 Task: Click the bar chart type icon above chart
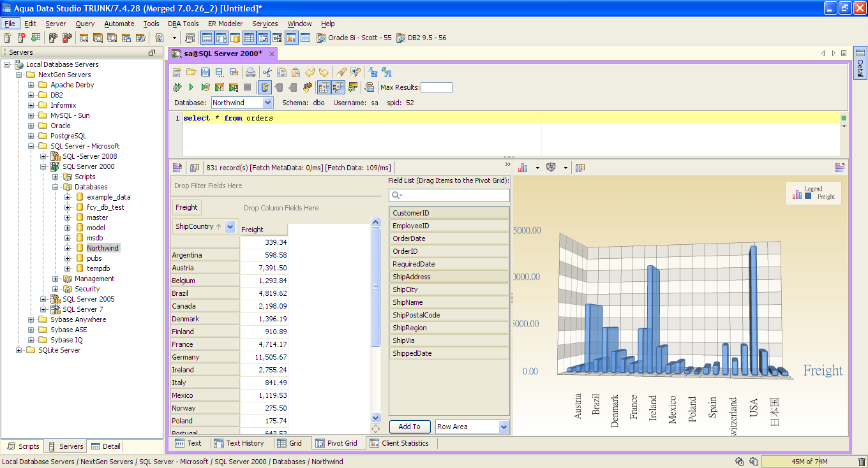tap(523, 168)
